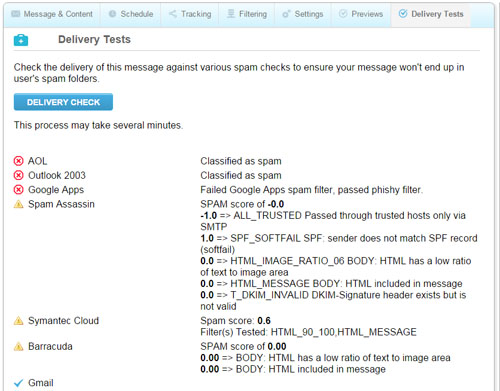Click the filter icon beside Filtering
Screen dimensions: 500x391
click(x=231, y=14)
